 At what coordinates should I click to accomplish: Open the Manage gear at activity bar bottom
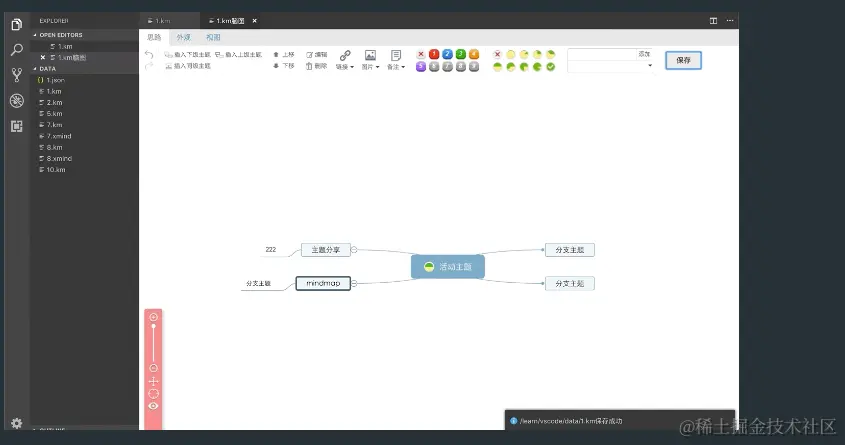point(17,423)
